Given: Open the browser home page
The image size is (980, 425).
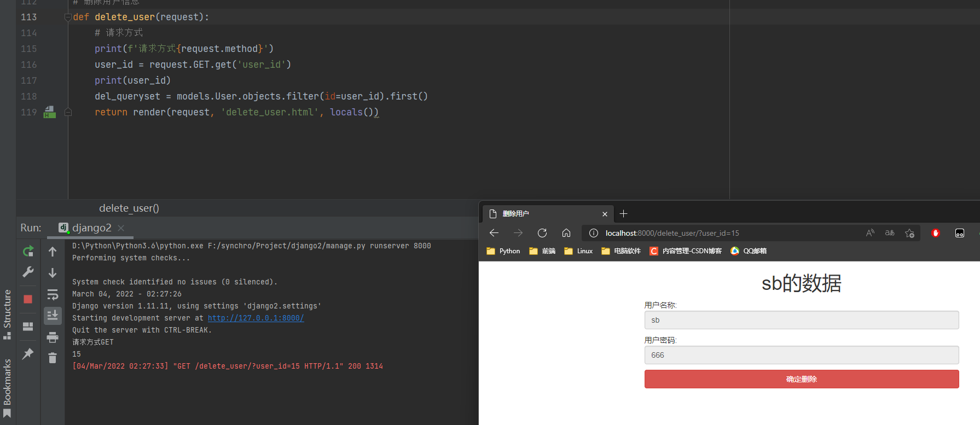Looking at the screenshot, I should 566,233.
